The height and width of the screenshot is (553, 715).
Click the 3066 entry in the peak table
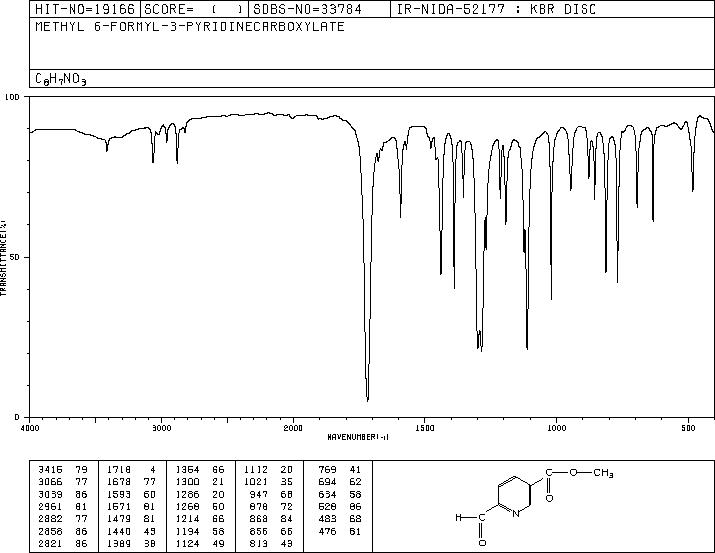point(50,482)
